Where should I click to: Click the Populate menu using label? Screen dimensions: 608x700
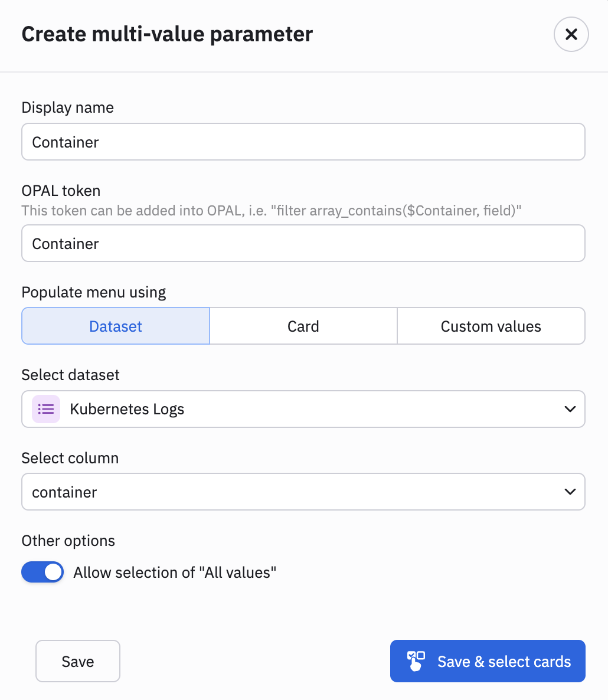(94, 292)
